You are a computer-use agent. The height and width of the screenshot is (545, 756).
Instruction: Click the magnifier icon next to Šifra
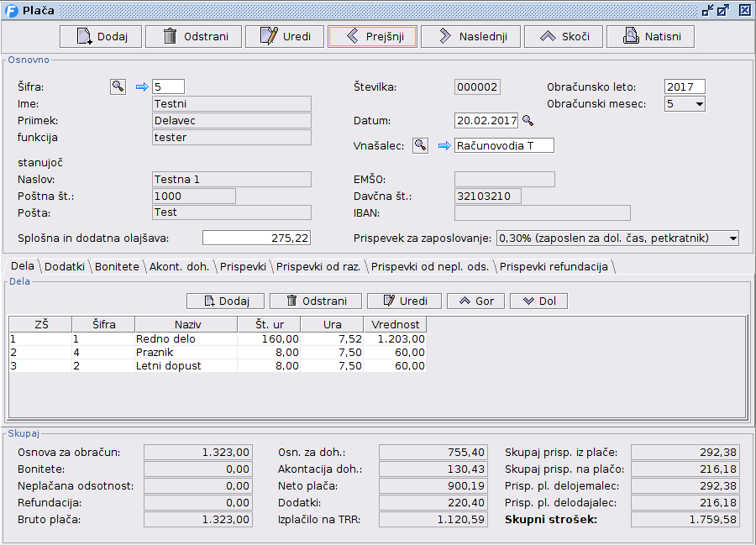(118, 86)
